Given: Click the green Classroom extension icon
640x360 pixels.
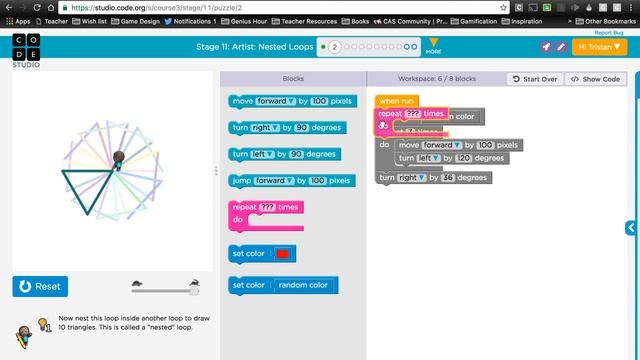Looking at the screenshot, I should pos(547,7).
